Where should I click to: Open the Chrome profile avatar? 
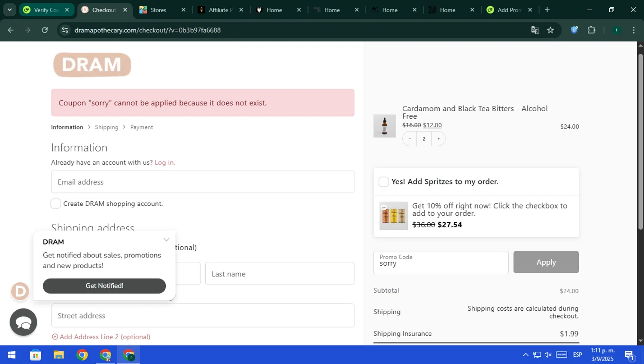tap(617, 30)
